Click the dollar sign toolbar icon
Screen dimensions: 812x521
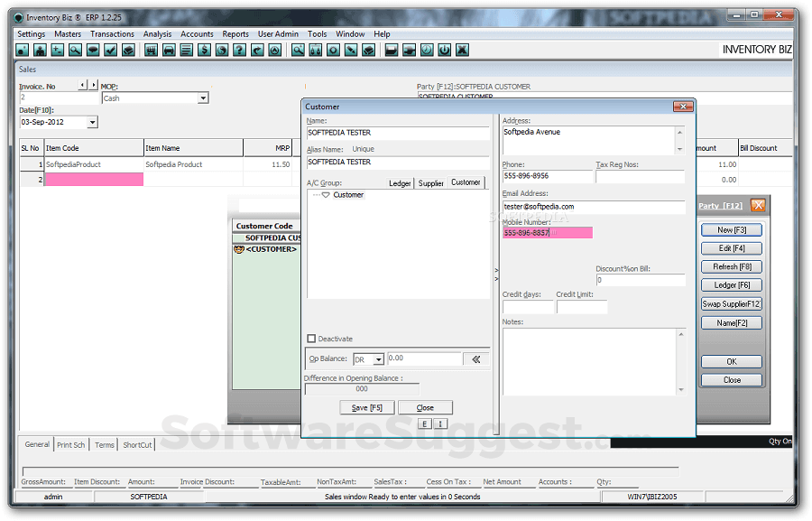[204, 51]
